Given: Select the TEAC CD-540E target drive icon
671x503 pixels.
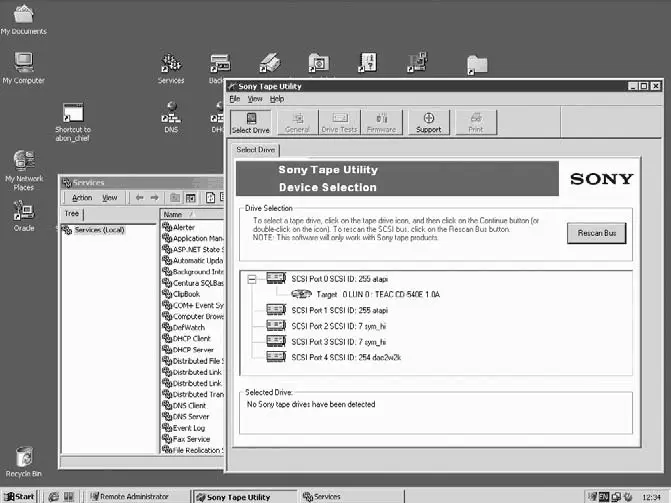Looking at the screenshot, I should 301,294.
